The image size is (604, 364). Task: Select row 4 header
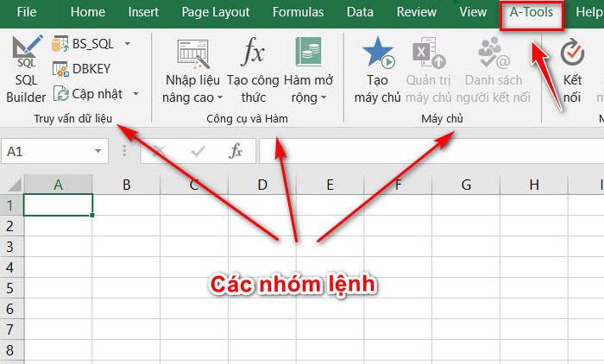point(11,267)
